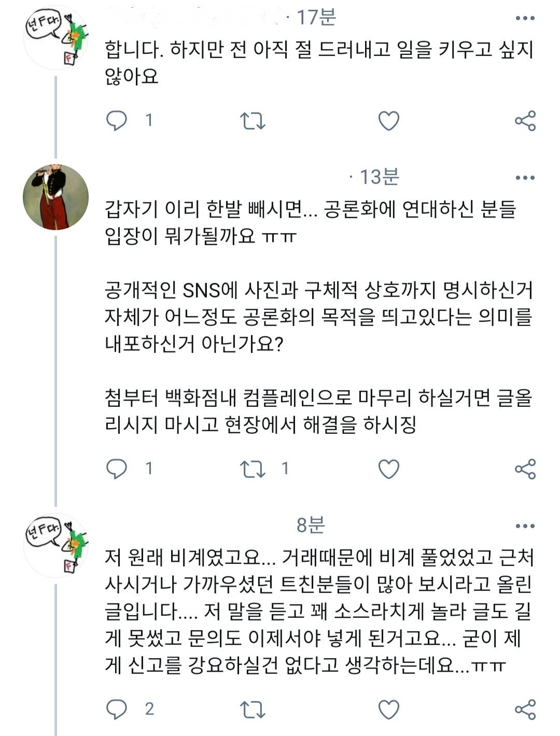Share the 13분 tweet
This screenshot has height=736, width=560.
click(525, 469)
